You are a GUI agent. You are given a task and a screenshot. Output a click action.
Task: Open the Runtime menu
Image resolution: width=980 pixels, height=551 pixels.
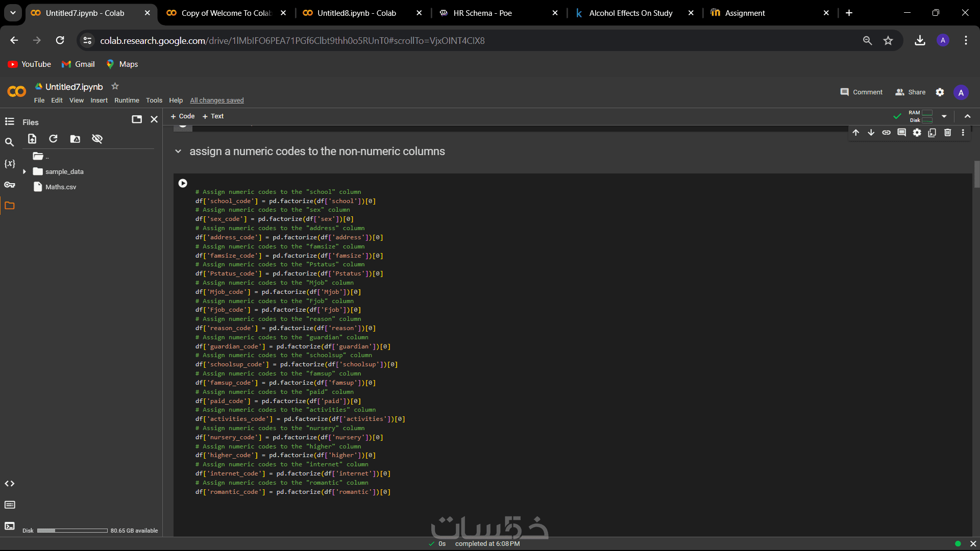[x=127, y=101]
